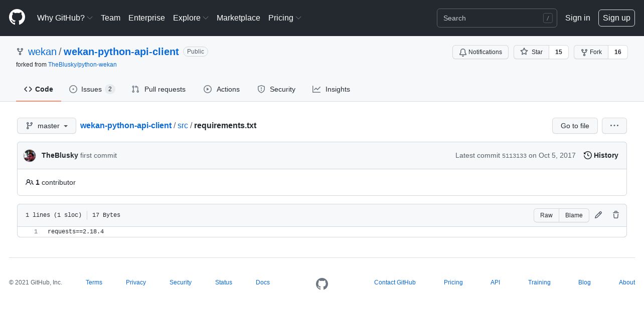Expand the Explore header menu
The height and width of the screenshot is (315, 644).
(x=191, y=18)
